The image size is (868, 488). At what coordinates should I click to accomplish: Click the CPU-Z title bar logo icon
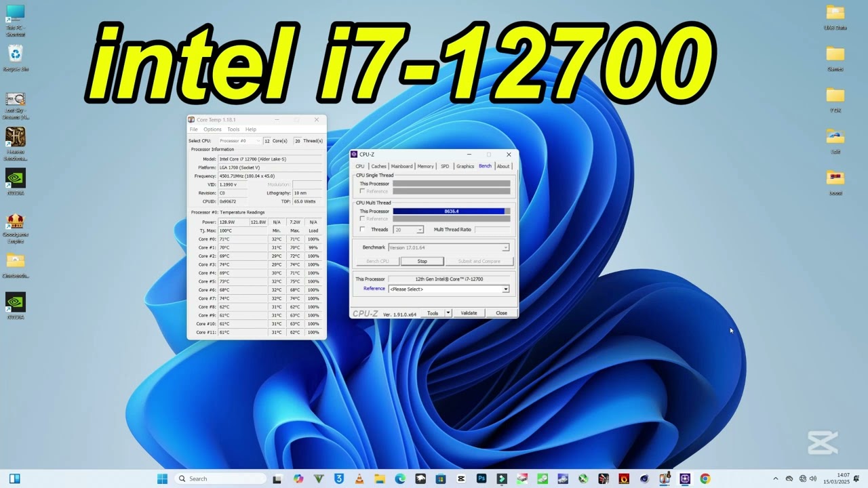(x=354, y=155)
